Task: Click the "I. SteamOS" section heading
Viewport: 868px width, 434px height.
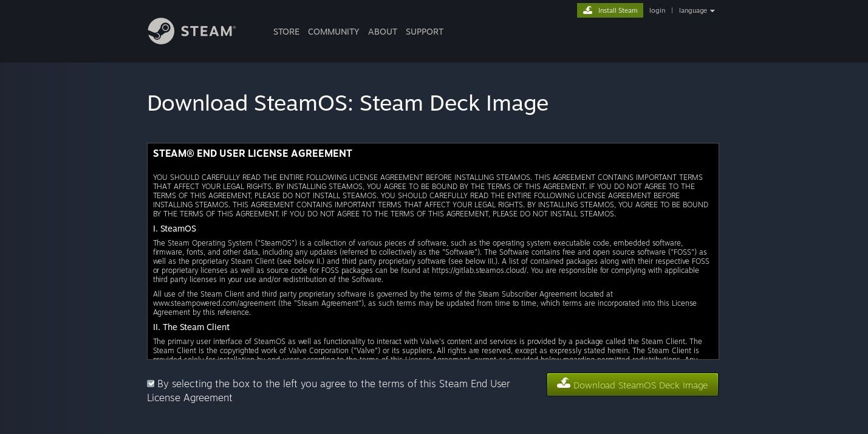Action: coord(174,229)
